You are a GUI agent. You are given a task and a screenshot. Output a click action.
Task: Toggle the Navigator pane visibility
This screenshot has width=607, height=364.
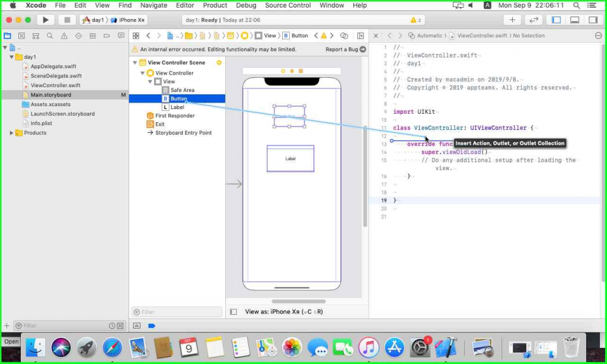coord(556,20)
